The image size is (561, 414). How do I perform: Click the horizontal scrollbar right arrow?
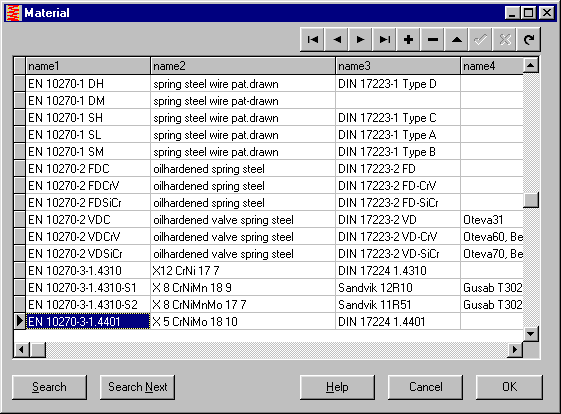click(x=515, y=349)
